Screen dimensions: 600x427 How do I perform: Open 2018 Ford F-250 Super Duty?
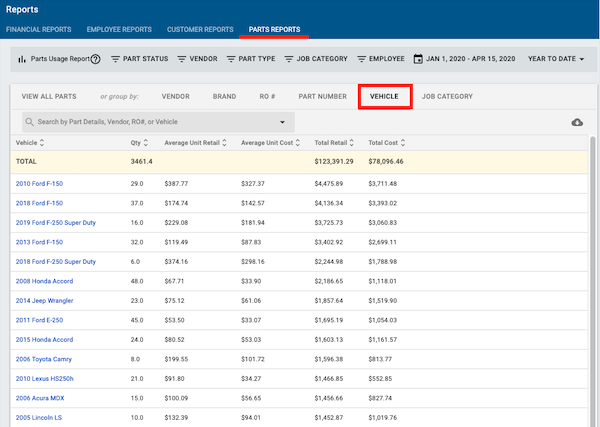pos(56,262)
